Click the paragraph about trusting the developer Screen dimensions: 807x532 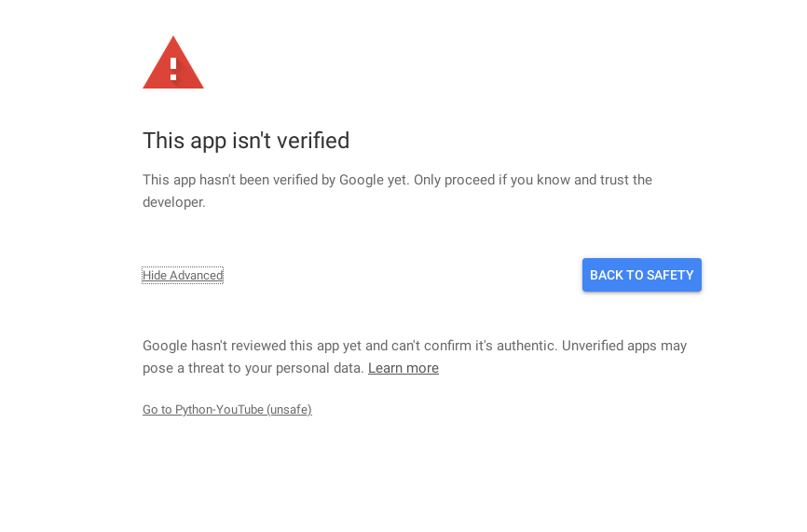point(397,191)
